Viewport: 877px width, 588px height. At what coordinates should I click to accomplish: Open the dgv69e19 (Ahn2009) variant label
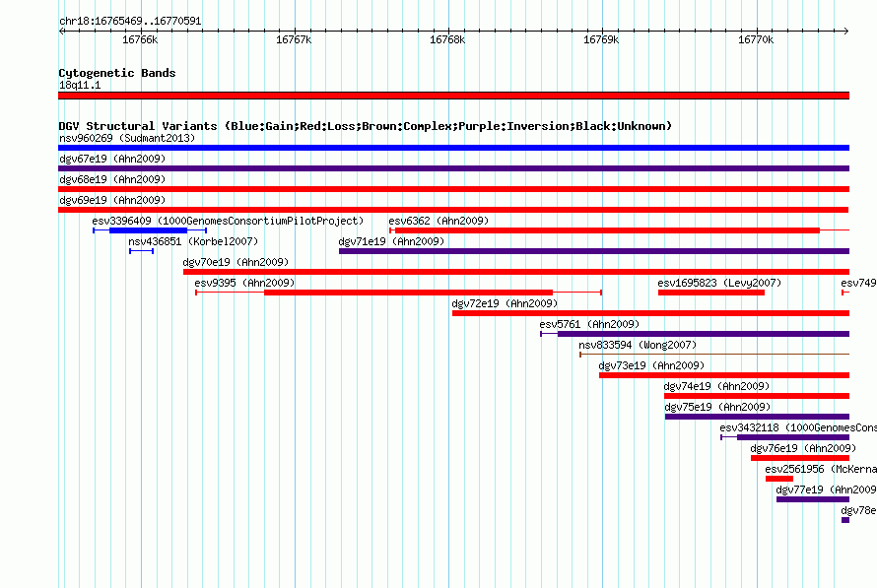pyautogui.click(x=112, y=200)
